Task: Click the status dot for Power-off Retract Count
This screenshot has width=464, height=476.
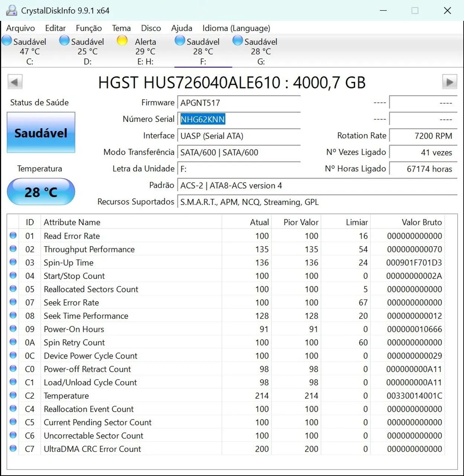Action: click(x=13, y=369)
